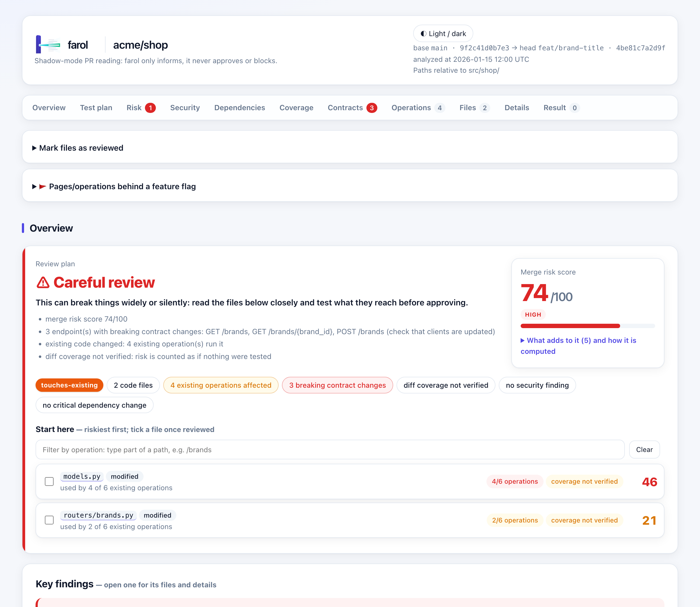Switch to the Files tab
The image size is (700, 607).
click(x=474, y=108)
